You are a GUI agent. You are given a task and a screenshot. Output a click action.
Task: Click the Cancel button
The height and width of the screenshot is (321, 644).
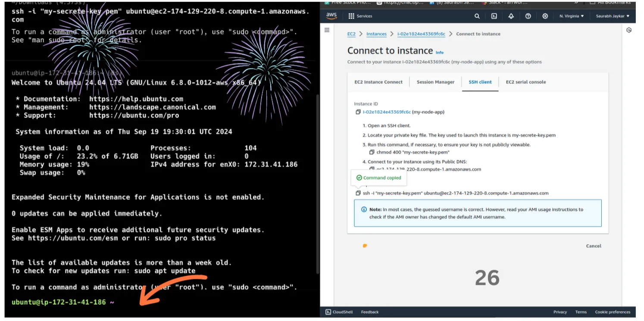tap(594, 246)
